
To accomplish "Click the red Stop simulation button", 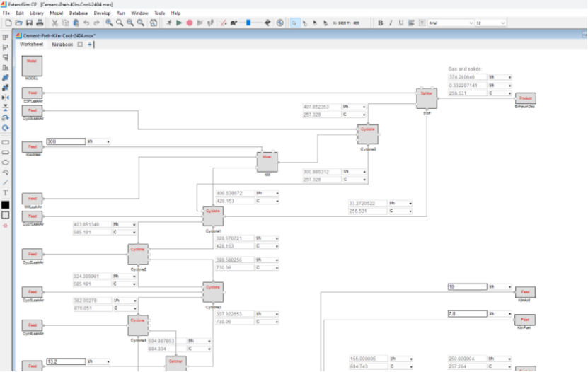I will 190,23.
